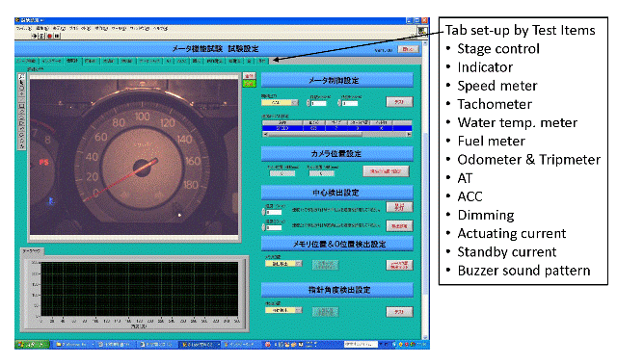Click the red-text button in the カメラ位置設定 section
Screen dimensions: 617x364
(386, 171)
